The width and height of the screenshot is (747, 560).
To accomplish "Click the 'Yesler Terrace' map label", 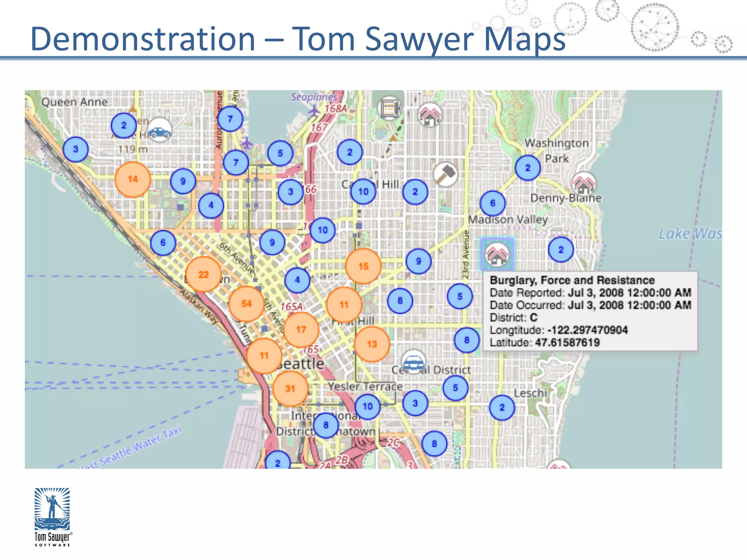I will coord(365,386).
